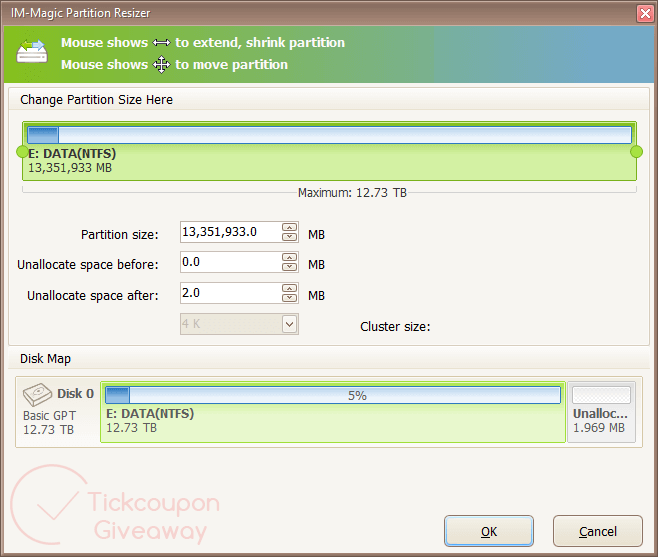Click the 'Maximum: 12.73 TB' label
Image resolution: width=658 pixels, height=557 pixels.
(x=352, y=193)
